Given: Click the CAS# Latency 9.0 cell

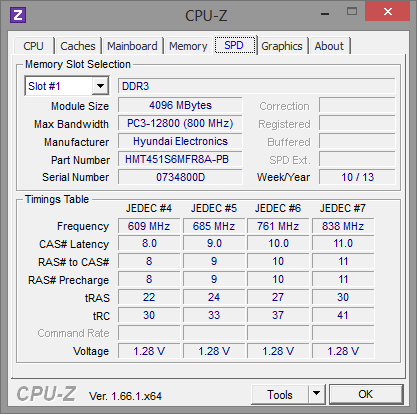Looking at the screenshot, I should point(214,243).
